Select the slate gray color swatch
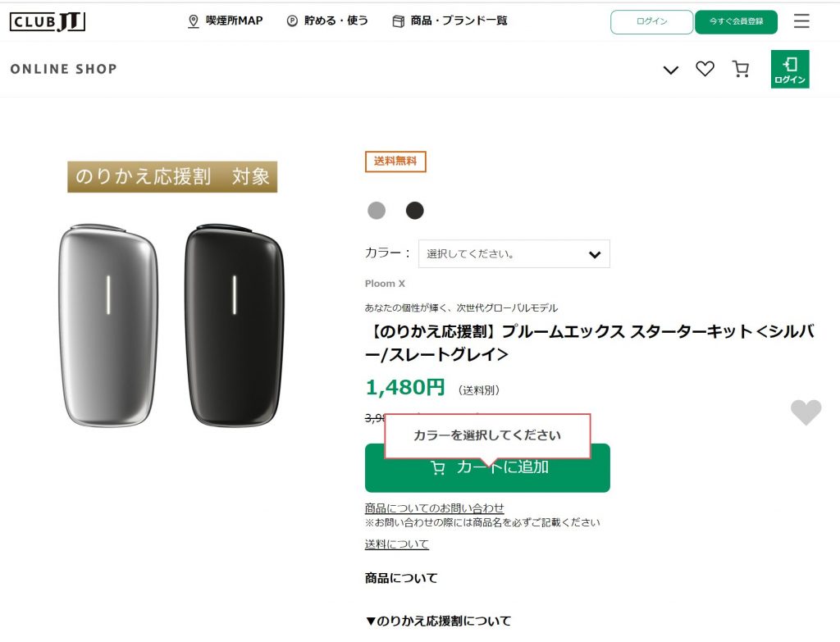 (x=415, y=211)
